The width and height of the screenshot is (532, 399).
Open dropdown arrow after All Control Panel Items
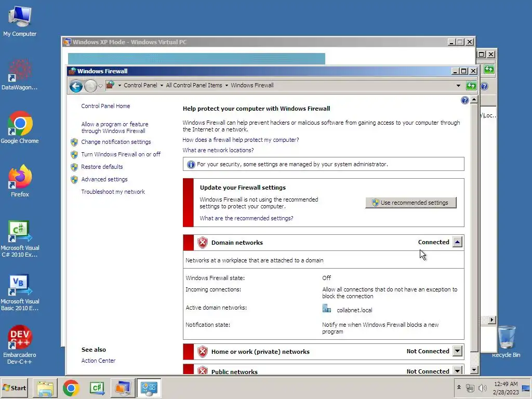227,86
